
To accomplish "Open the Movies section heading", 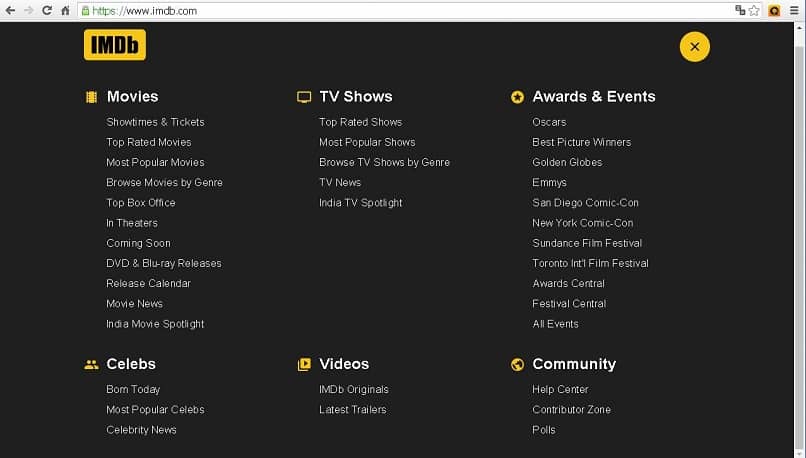I will [x=133, y=97].
